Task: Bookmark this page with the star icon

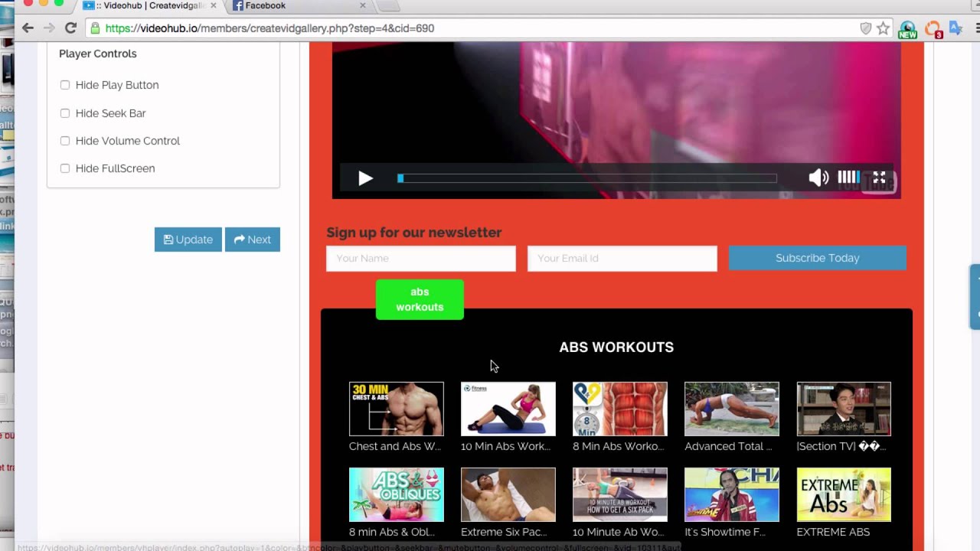Action: click(884, 28)
